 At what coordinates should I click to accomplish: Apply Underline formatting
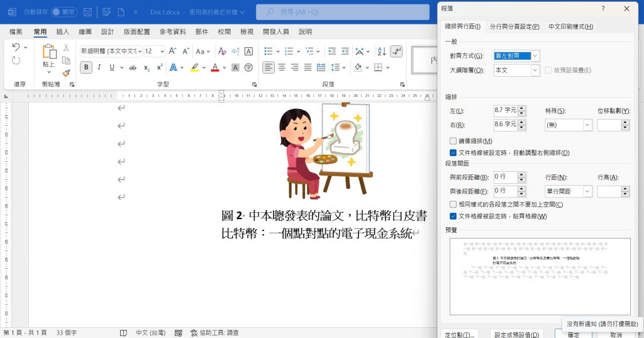click(x=112, y=67)
